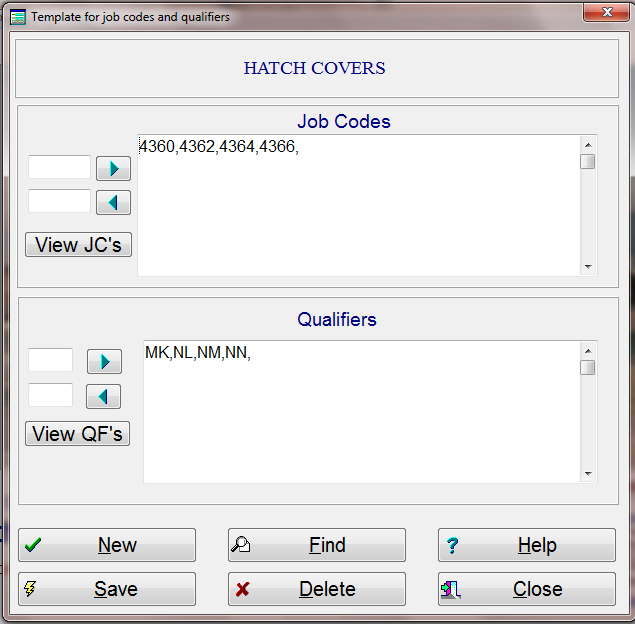
Task: Click the application icon in the title bar
Action: pos(18,17)
